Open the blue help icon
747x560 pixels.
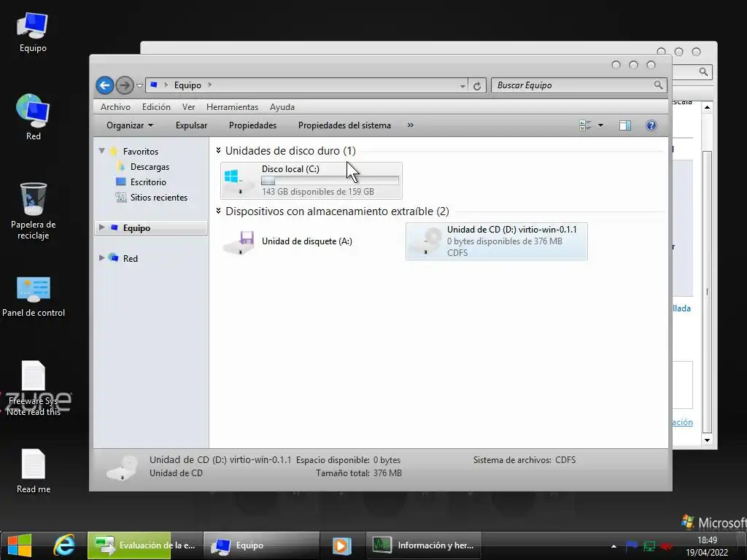(x=651, y=125)
